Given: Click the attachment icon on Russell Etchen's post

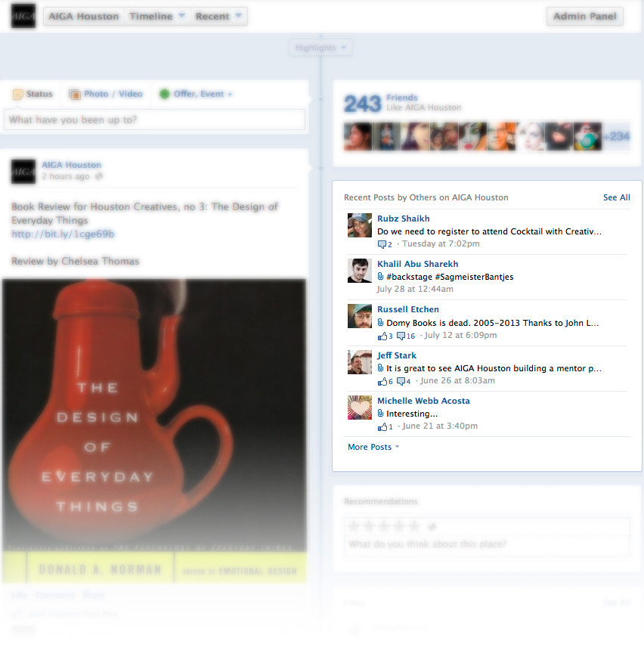Looking at the screenshot, I should coord(380,322).
